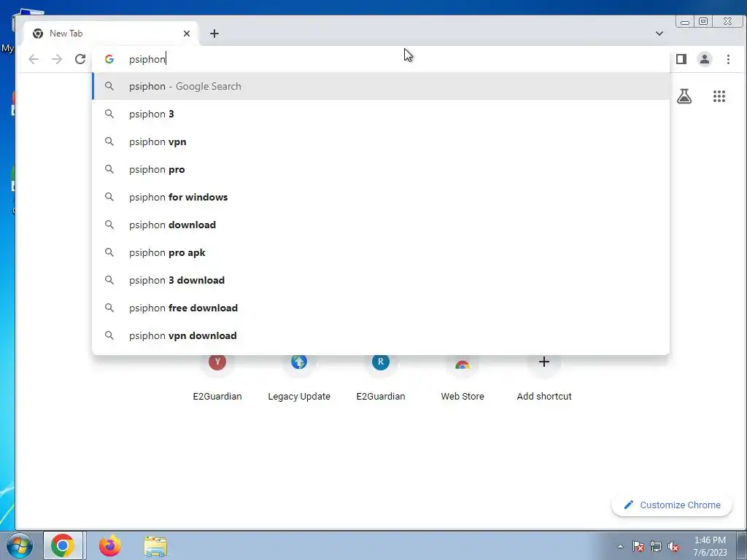Click the taskbar clock showing 1:46 PM
The height and width of the screenshot is (560, 747).
click(x=710, y=546)
